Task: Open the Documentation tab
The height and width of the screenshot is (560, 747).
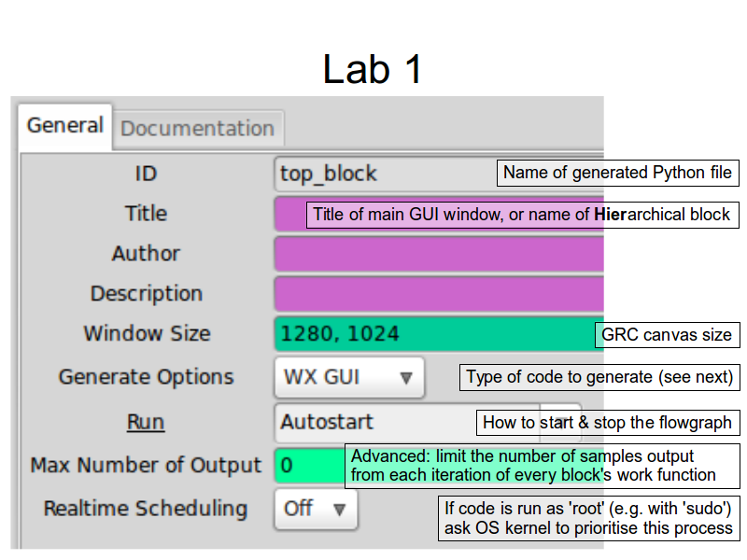Action: click(197, 129)
